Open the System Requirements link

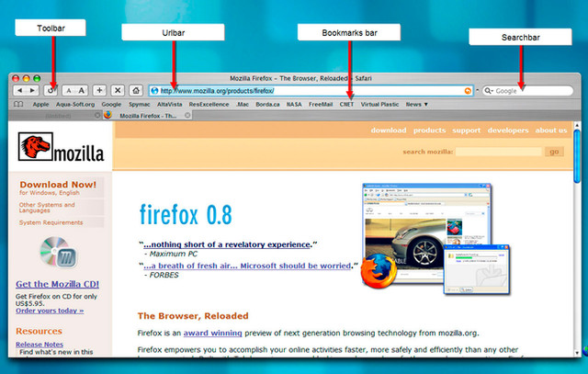(51, 222)
